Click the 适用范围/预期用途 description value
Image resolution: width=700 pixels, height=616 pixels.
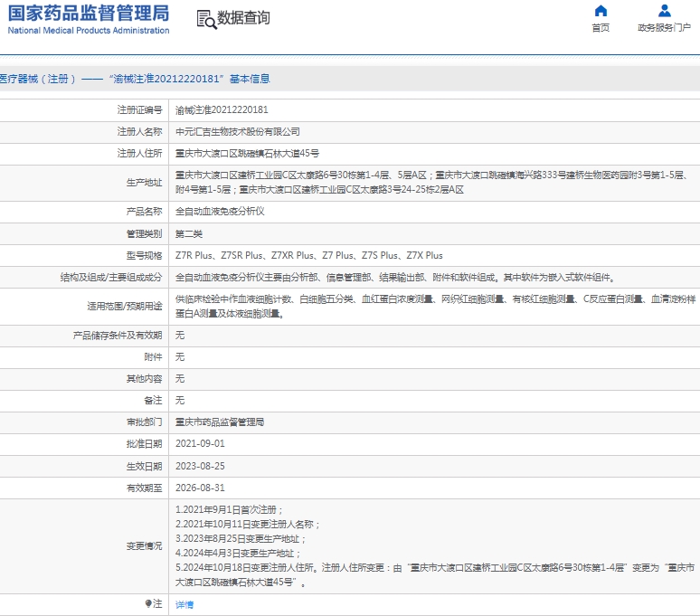(435, 307)
